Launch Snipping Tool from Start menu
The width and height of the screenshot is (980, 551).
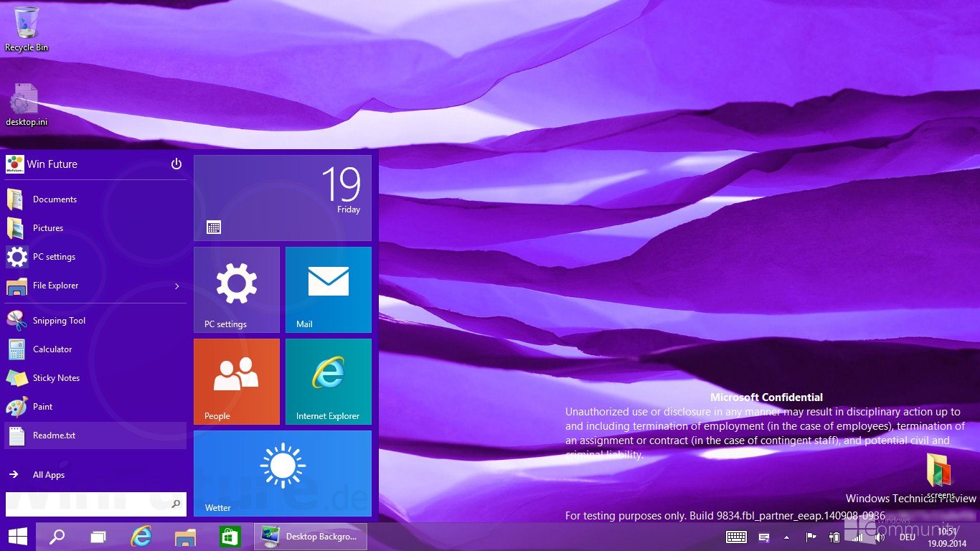[95, 321]
